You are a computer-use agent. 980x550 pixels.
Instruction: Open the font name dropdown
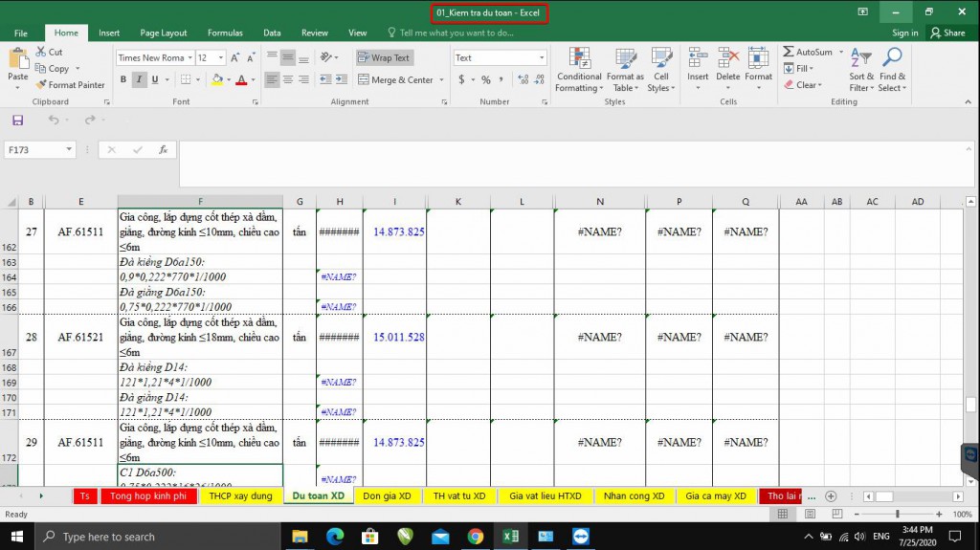pyautogui.click(x=190, y=57)
